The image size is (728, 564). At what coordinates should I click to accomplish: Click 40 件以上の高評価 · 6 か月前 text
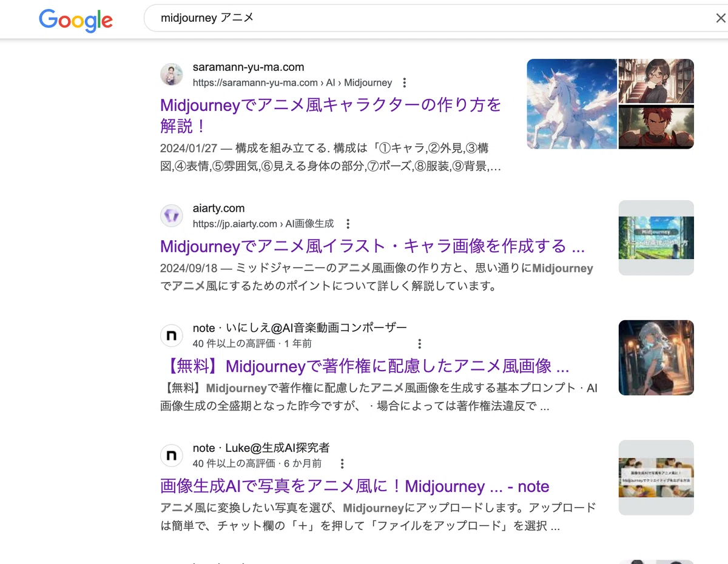[257, 463]
